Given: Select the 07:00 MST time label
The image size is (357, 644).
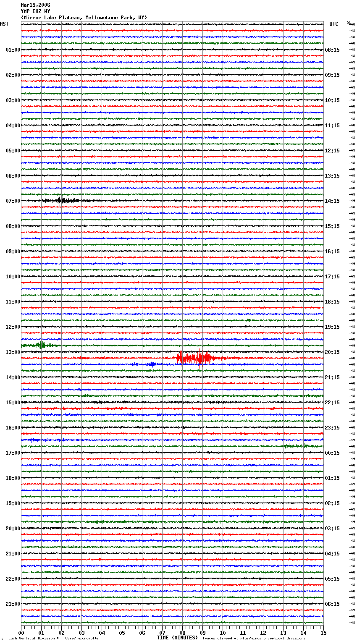Looking at the screenshot, I should point(13,201).
